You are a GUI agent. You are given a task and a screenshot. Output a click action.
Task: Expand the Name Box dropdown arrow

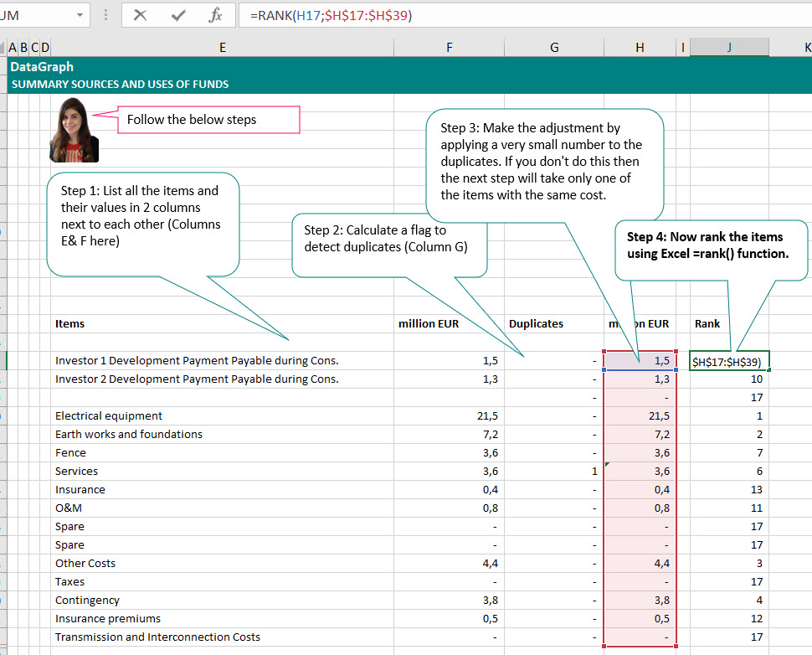tap(80, 15)
